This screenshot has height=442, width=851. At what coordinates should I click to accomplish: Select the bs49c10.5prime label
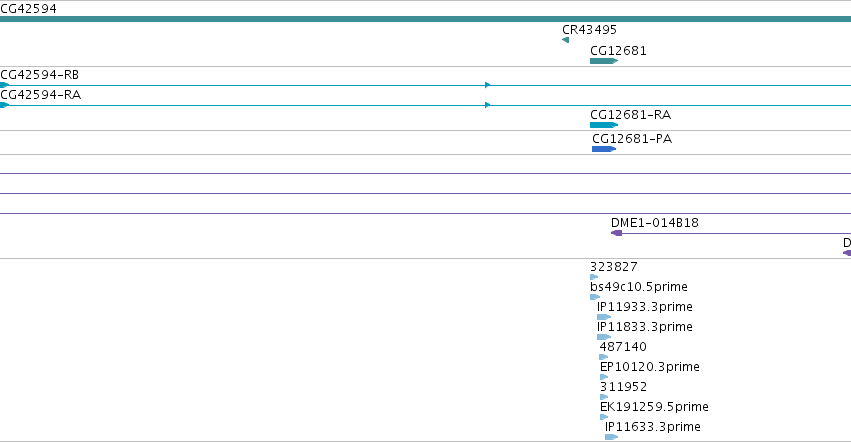click(x=639, y=287)
